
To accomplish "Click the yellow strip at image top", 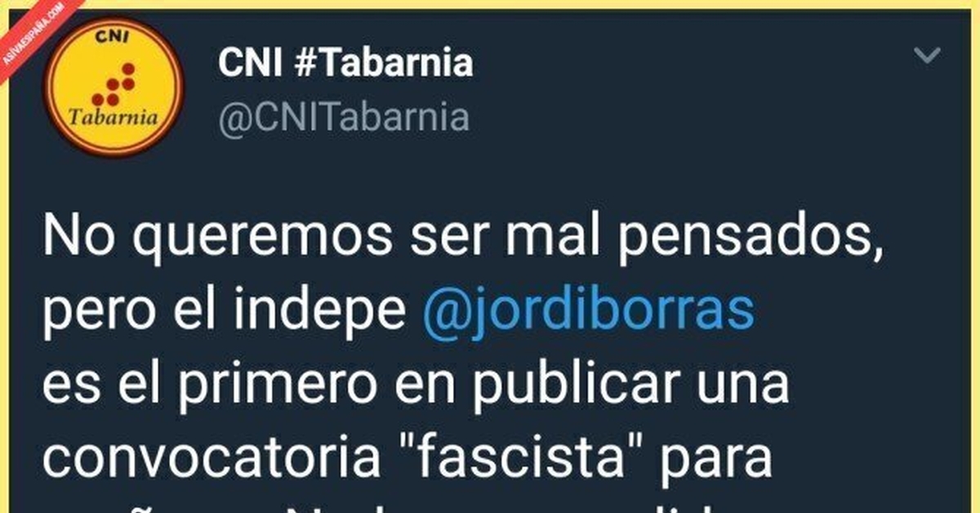I will [x=490, y=3].
